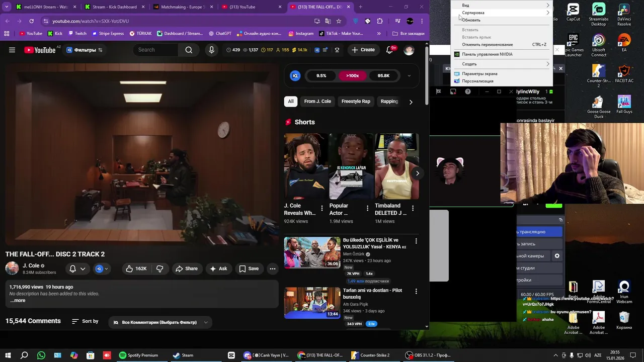Screen dimensions: 644x362
Task: Open the EA desktop shortcut
Action: click(x=624, y=43)
